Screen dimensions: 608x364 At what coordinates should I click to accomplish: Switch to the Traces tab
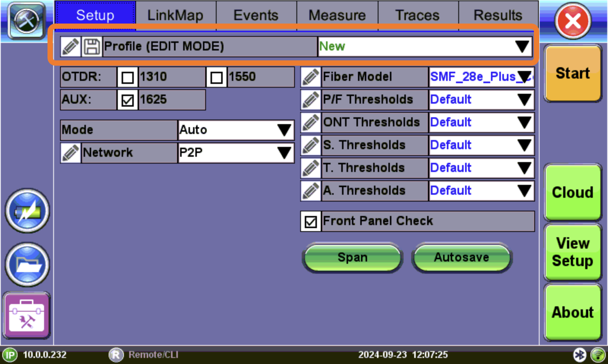[x=418, y=16]
